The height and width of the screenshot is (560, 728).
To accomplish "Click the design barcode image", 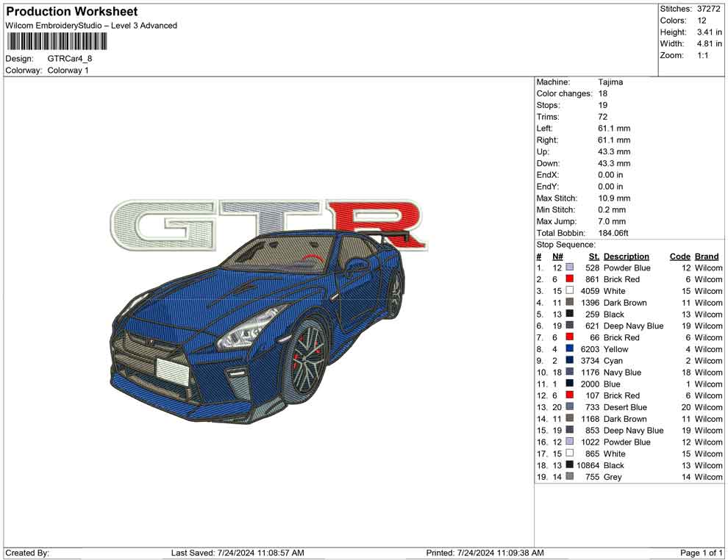I will point(55,42).
